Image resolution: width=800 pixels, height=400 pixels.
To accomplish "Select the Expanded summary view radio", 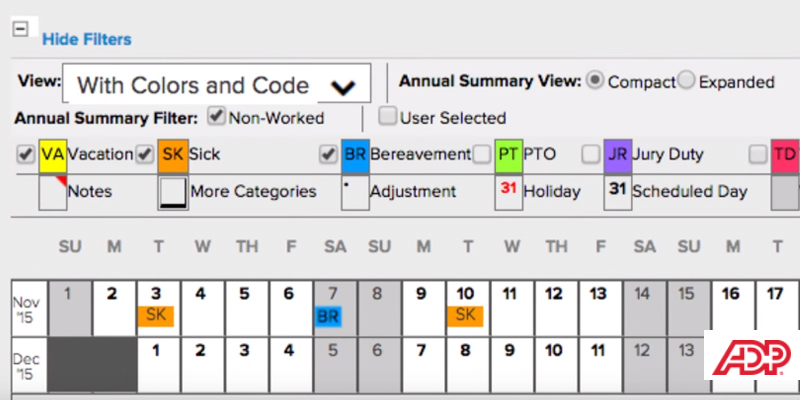I will coord(686,81).
